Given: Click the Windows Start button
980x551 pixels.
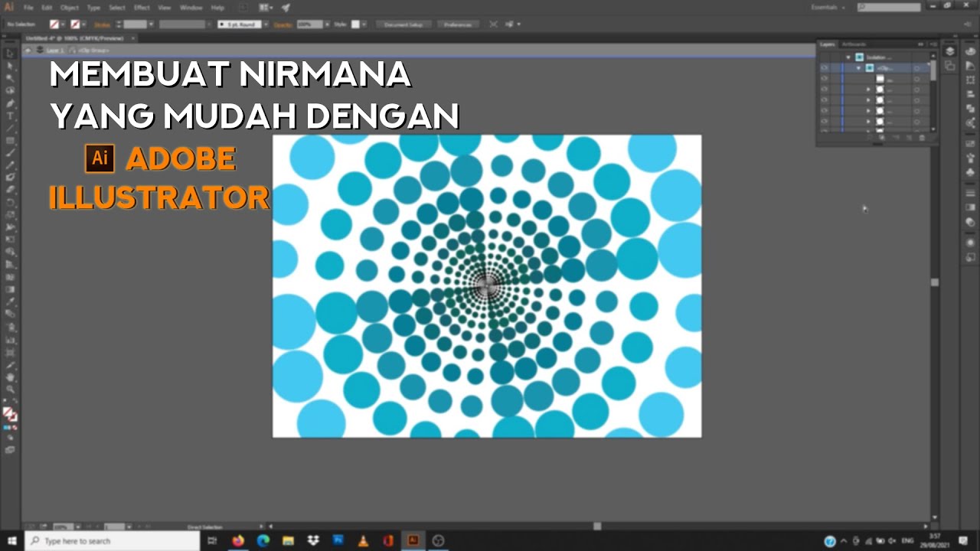Looking at the screenshot, I should pyautogui.click(x=11, y=540).
